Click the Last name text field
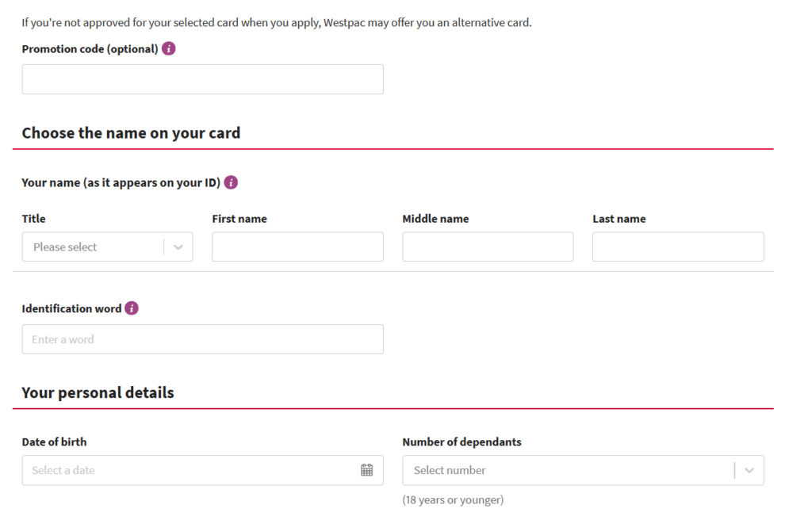Screen dimensions: 812x520 click(x=678, y=247)
